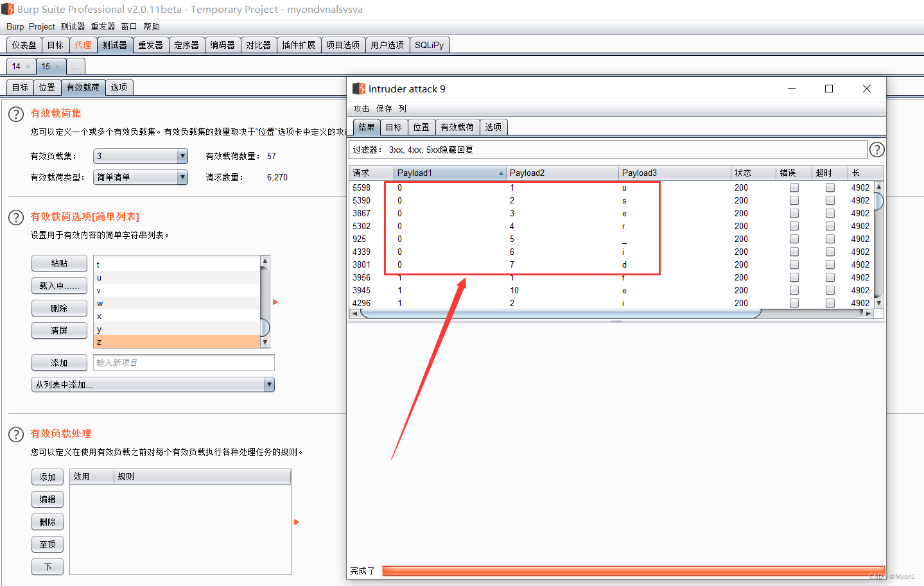Open Project menu in menu bar

coord(42,26)
